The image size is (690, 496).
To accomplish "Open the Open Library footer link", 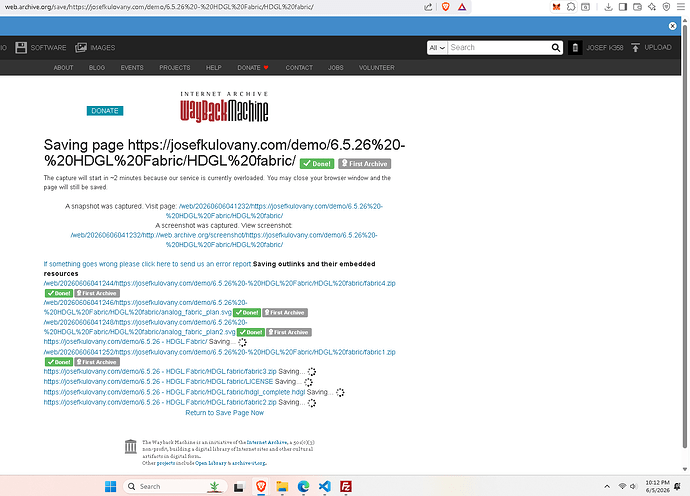I will [x=211, y=463].
